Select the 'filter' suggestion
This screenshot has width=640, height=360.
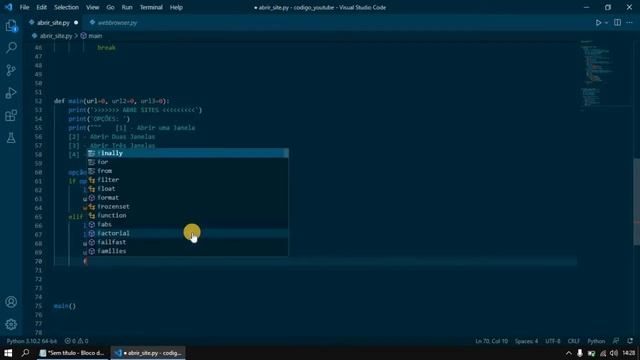188,180
